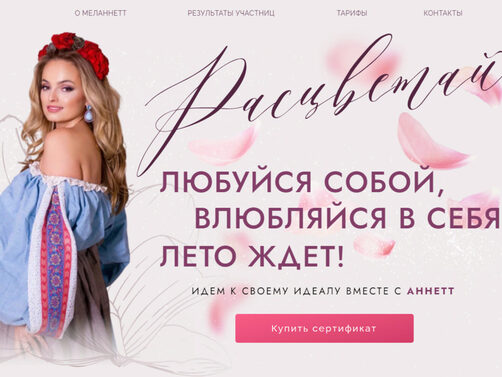Viewport: 502px width, 377px height.
Task: Go to РЕЗУЛЬТАТЫ УЧАСТНИЦ section
Action: (x=231, y=13)
